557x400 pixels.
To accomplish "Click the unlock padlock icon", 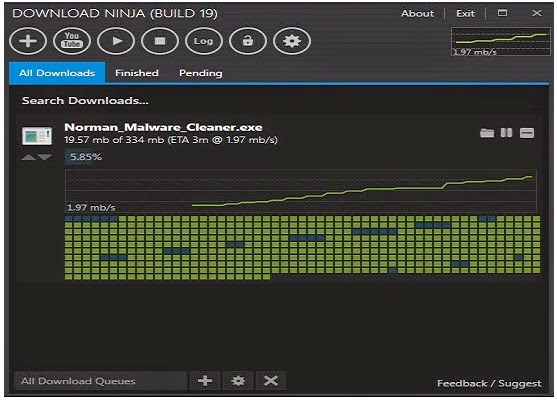I will [248, 41].
